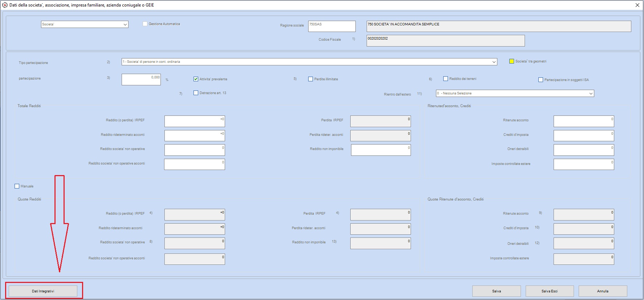Click the Codice Fiscale field 00202020202

pyautogui.click(x=445, y=41)
